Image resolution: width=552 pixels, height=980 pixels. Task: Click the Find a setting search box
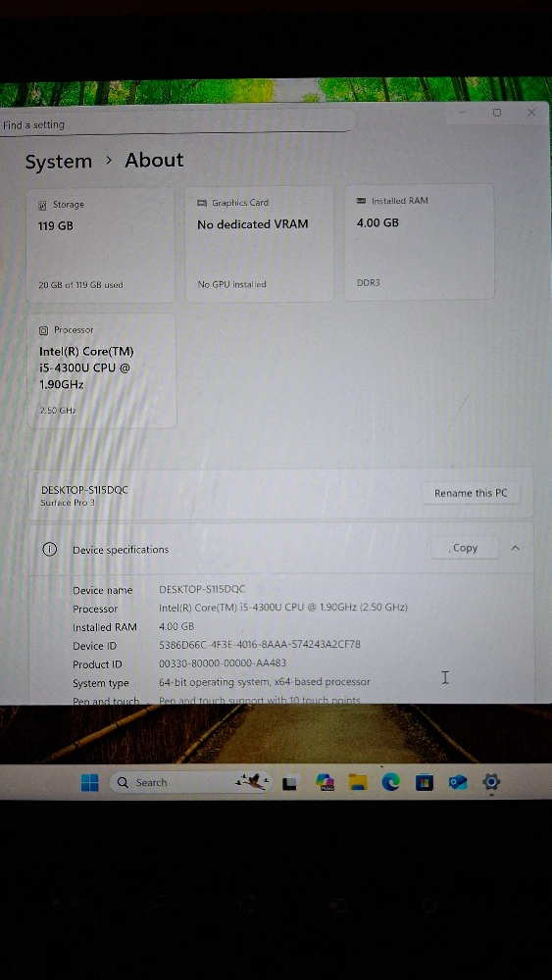point(178,123)
